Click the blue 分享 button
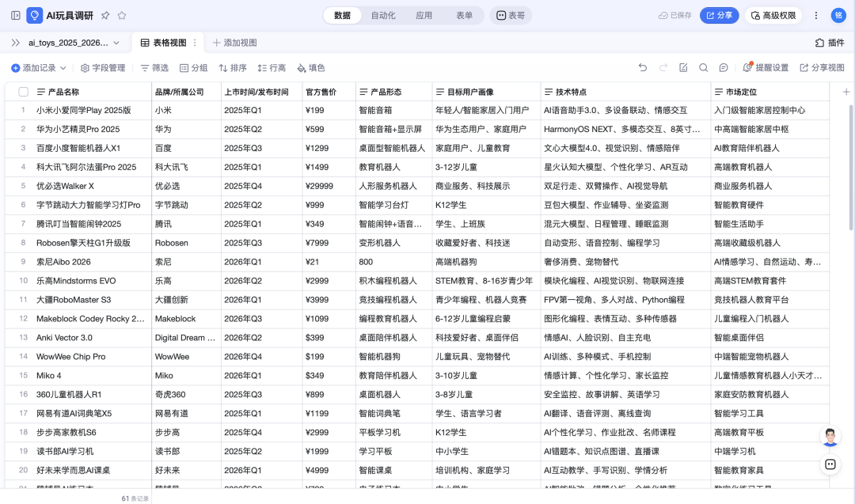The height and width of the screenshot is (504, 855). [x=719, y=15]
